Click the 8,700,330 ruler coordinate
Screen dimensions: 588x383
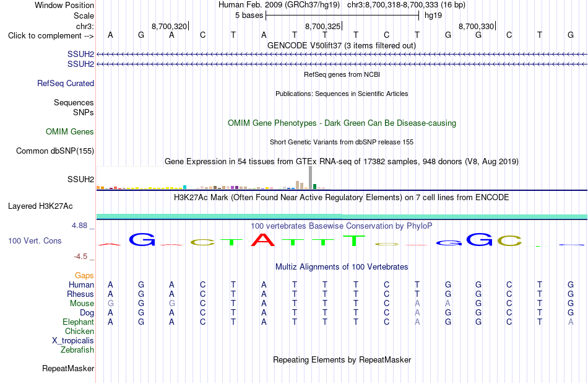click(476, 26)
